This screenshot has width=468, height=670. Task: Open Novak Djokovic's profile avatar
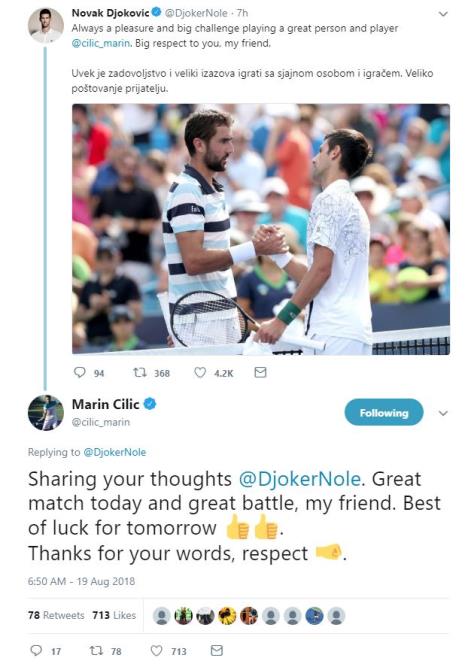point(46,25)
